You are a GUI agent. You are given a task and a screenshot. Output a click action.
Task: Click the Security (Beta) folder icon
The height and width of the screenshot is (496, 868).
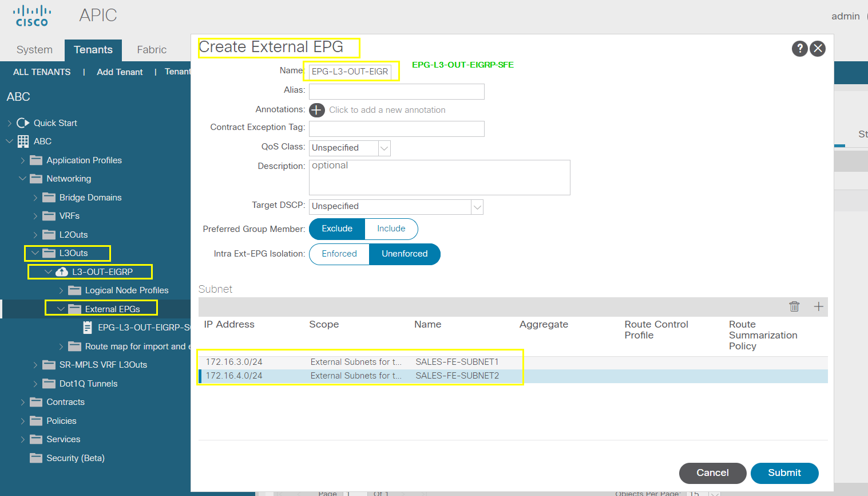coord(36,458)
